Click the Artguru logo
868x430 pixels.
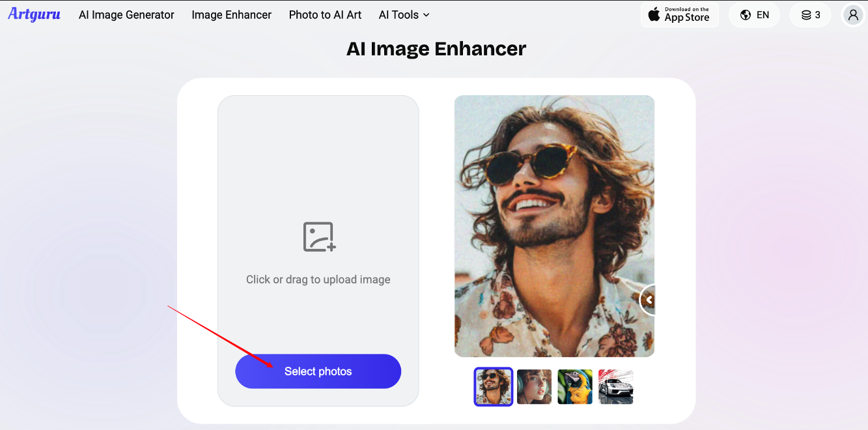pyautogui.click(x=34, y=14)
